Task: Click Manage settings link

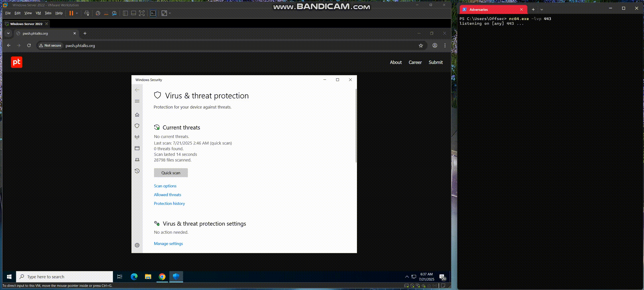Action: coord(168,243)
